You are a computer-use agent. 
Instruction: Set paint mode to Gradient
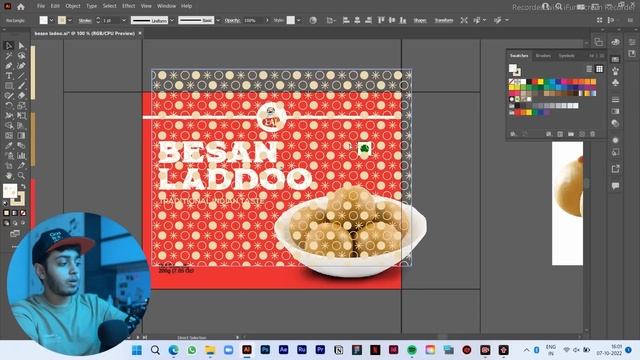(x=15, y=213)
